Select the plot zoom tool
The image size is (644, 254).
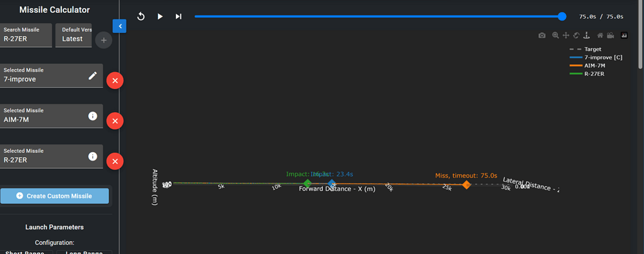click(556, 35)
